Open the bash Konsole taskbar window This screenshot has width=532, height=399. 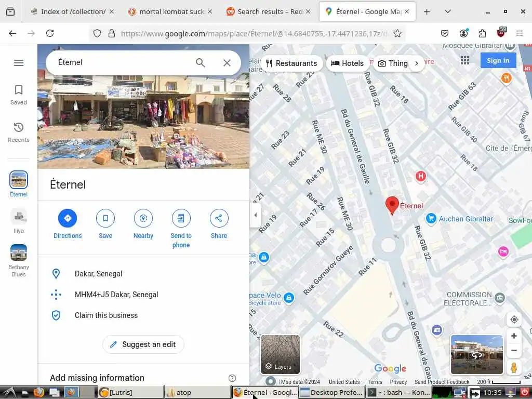[x=399, y=393]
